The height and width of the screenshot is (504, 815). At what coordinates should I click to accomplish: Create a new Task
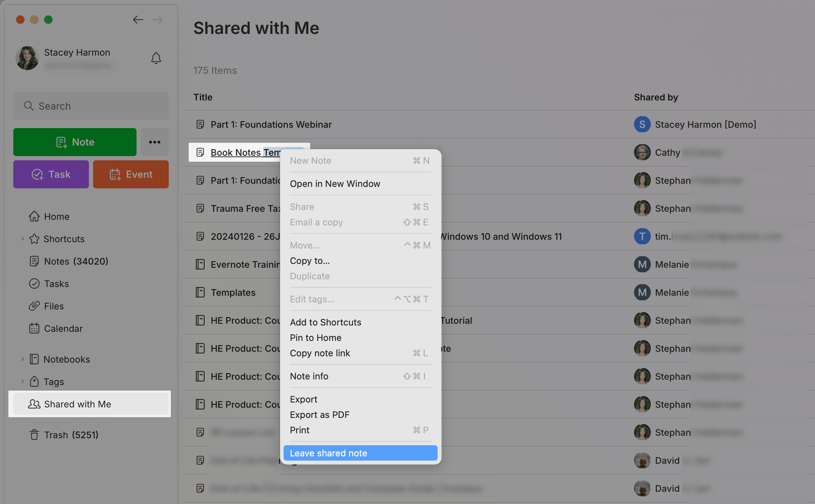pos(51,174)
